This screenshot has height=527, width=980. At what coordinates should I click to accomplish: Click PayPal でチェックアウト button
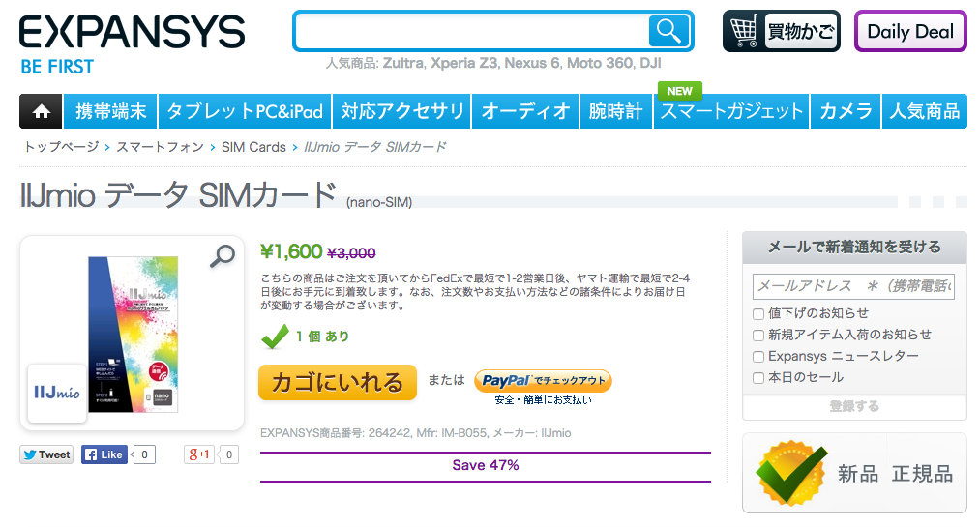pos(543,380)
